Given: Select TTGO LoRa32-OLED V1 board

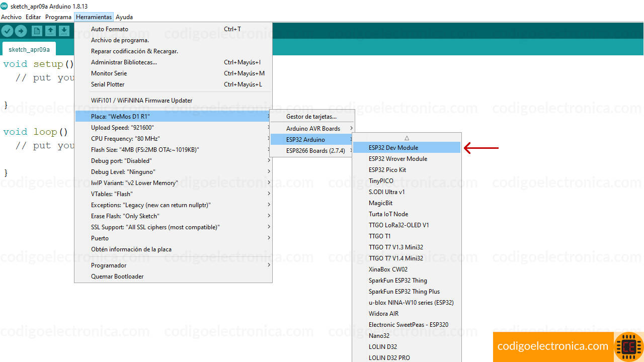Looking at the screenshot, I should 407,225.
